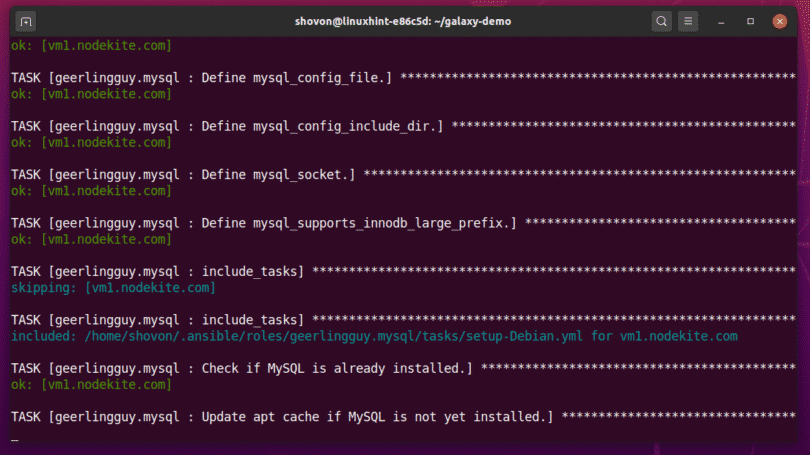Open the hamburger menu in the title bar
810x455 pixels.
(688, 20)
